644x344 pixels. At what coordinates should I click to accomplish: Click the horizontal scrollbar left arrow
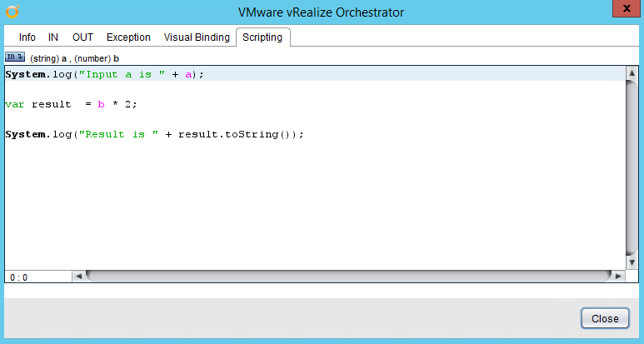[78, 277]
